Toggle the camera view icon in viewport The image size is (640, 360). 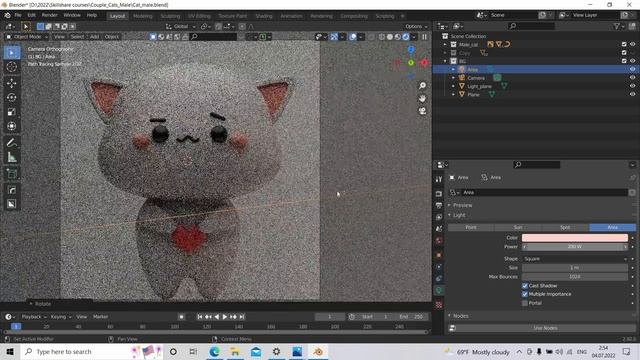pyautogui.click(x=422, y=111)
